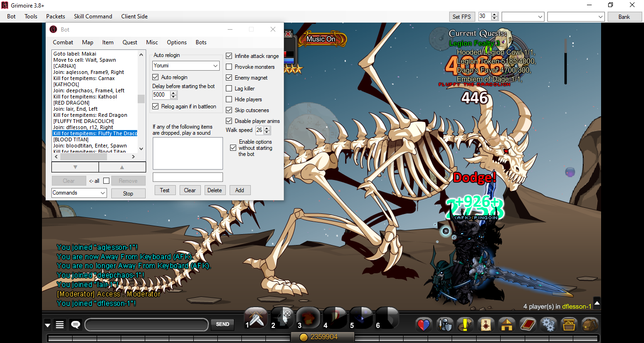Image resolution: width=644 pixels, height=343 pixels.
Task: Toggle Infinite attack range checkbox
Action: [x=229, y=56]
